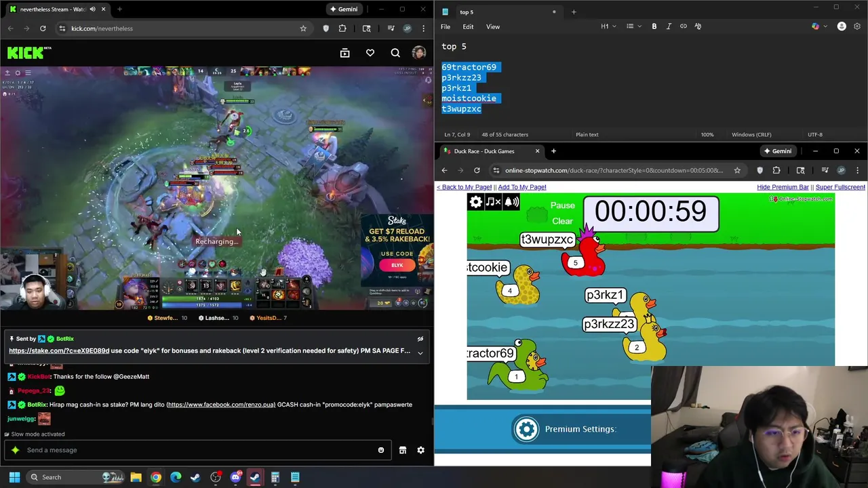The image size is (868, 488).
Task: Click the Send a message chat field
Action: (197, 450)
